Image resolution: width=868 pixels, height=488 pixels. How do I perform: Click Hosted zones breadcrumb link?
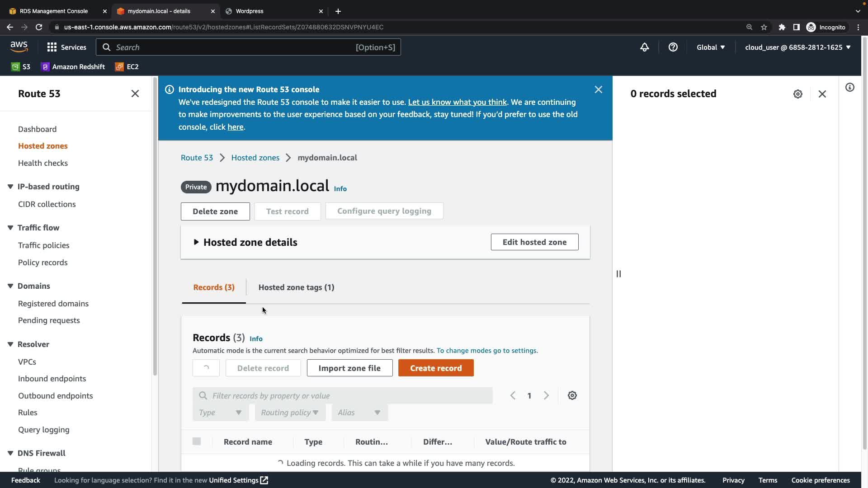[255, 158]
